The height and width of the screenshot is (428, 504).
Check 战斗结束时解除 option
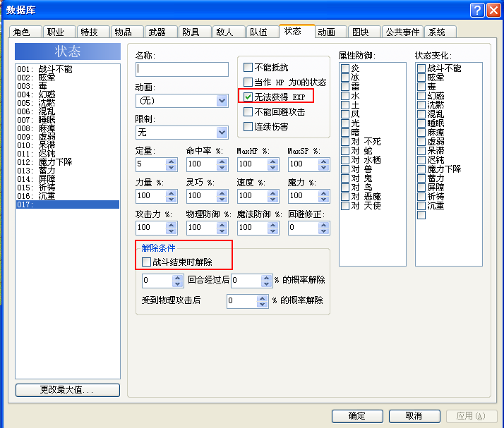[146, 262]
